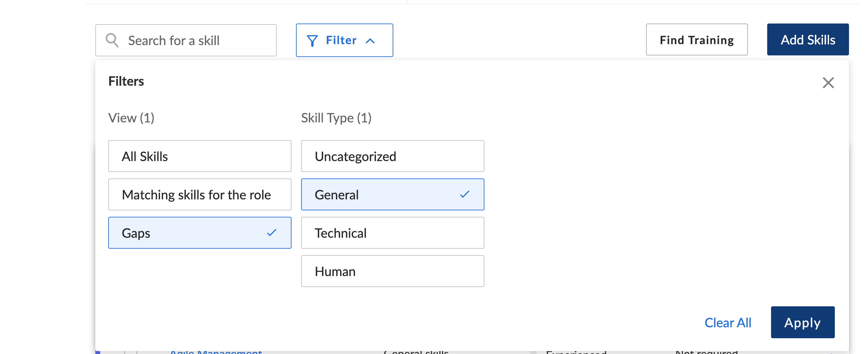Click the filter chevron collapse icon

(371, 39)
